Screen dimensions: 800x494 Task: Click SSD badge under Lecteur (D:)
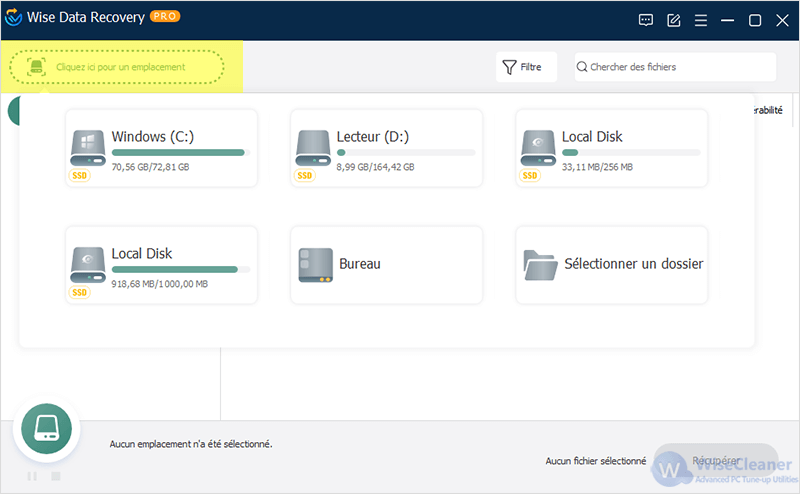click(x=305, y=176)
